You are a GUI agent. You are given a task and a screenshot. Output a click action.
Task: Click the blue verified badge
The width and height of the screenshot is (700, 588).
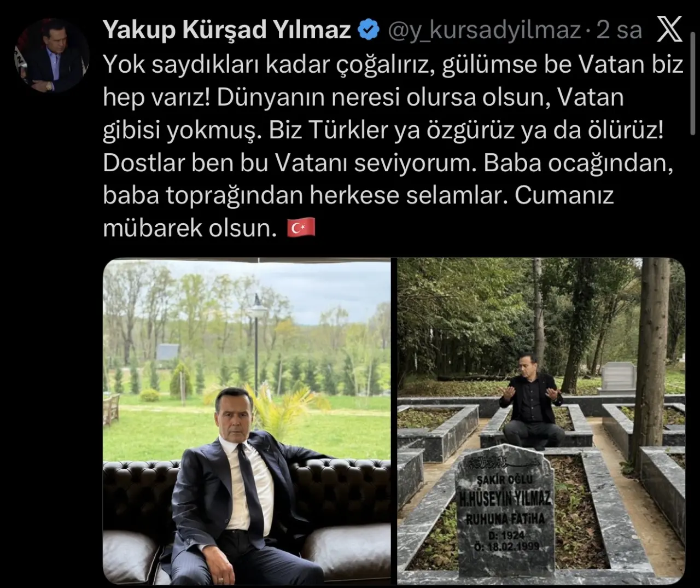369,30
